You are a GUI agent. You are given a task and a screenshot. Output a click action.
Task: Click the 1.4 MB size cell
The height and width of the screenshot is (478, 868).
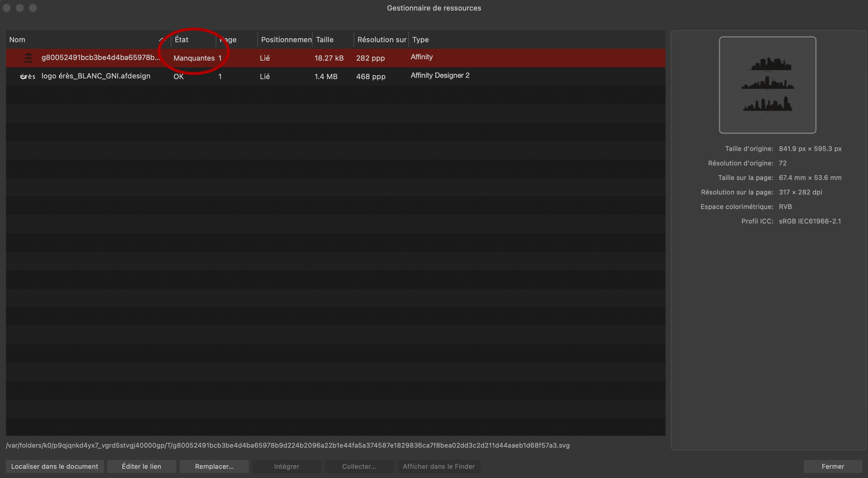[x=326, y=76]
